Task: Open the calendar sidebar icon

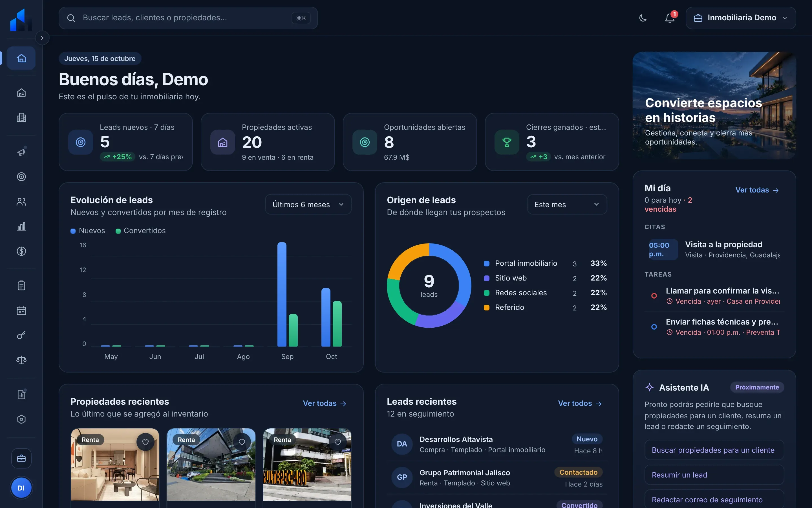Action: (x=21, y=310)
